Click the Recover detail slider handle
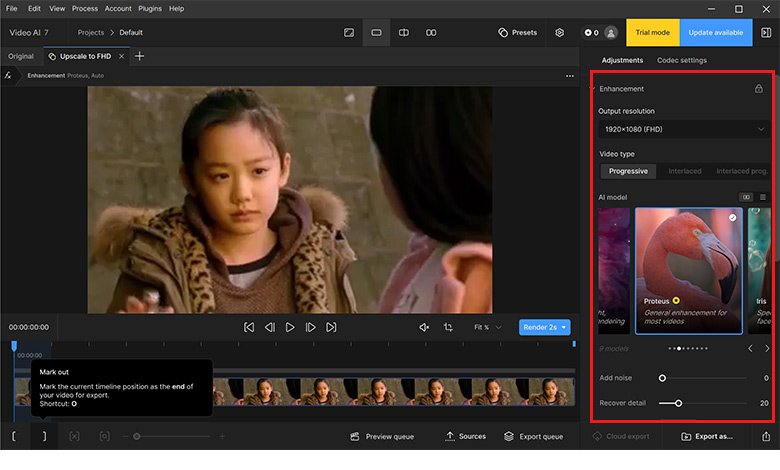This screenshot has width=780, height=470. click(678, 403)
